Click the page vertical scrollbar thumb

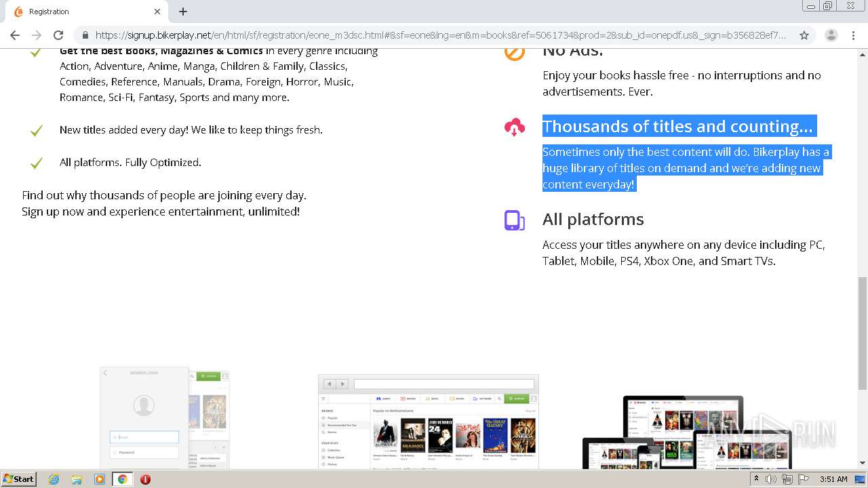point(863,333)
